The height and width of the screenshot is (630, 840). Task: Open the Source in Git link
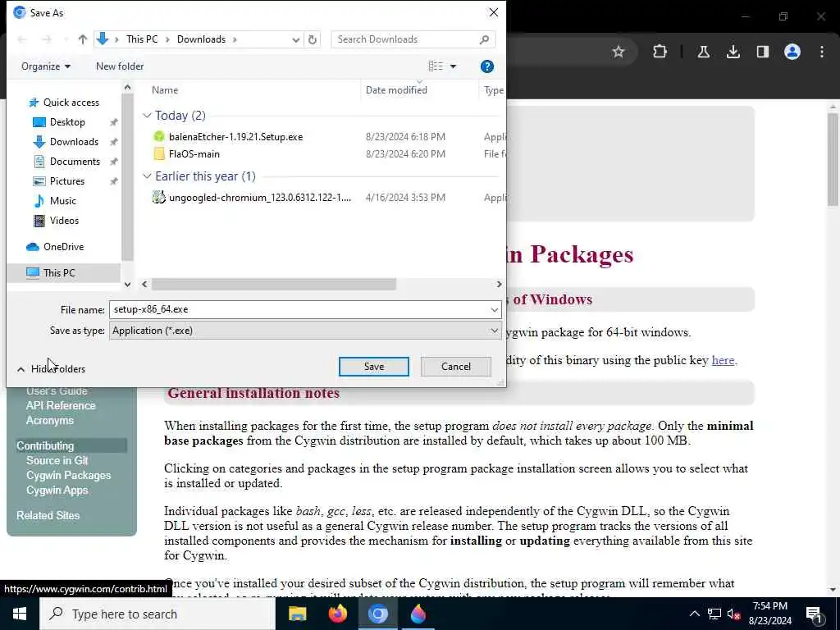click(57, 461)
